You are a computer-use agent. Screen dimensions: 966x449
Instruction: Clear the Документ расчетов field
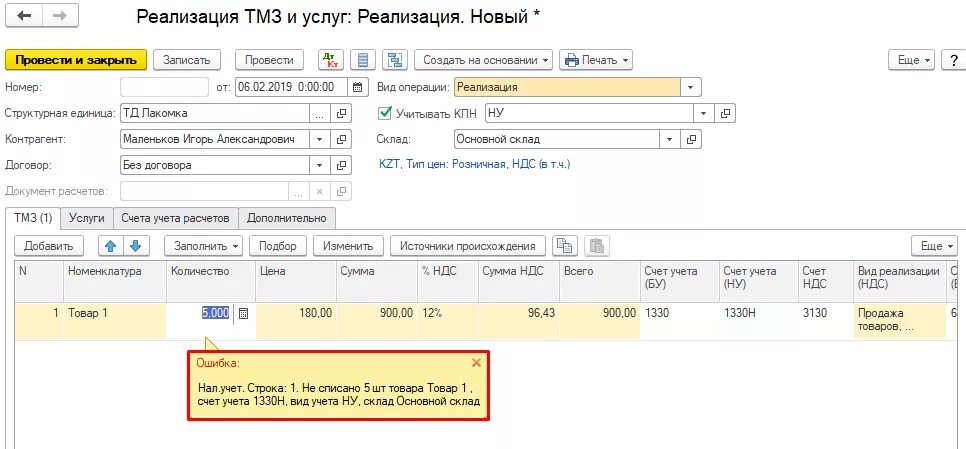click(319, 191)
